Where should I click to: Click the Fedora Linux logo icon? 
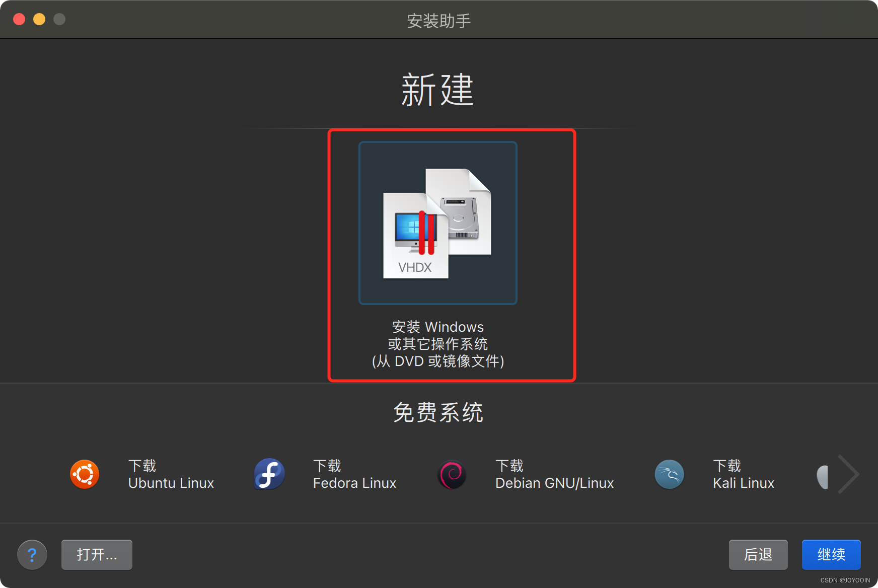tap(269, 474)
